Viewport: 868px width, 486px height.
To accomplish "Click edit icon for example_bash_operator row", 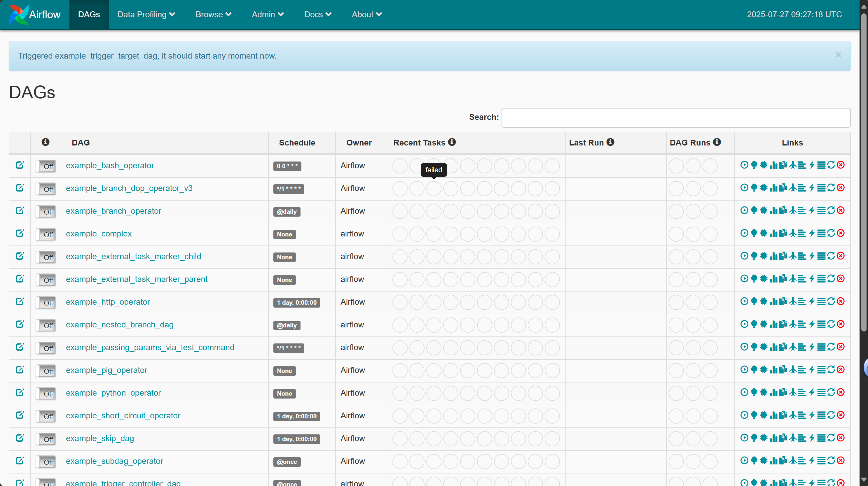I will coord(20,165).
